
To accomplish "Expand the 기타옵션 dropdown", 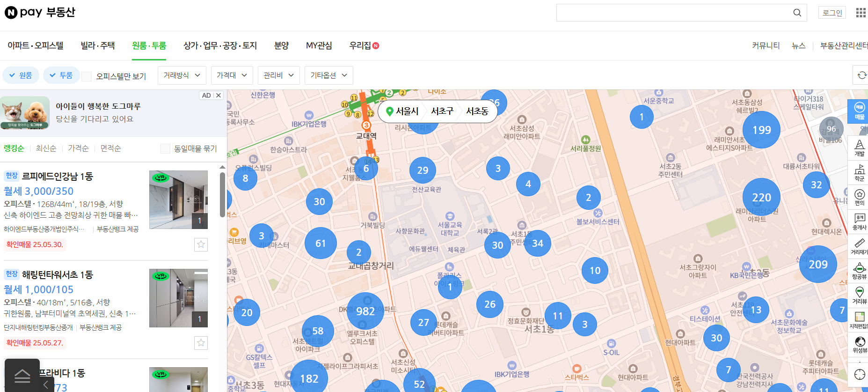I will [x=329, y=75].
